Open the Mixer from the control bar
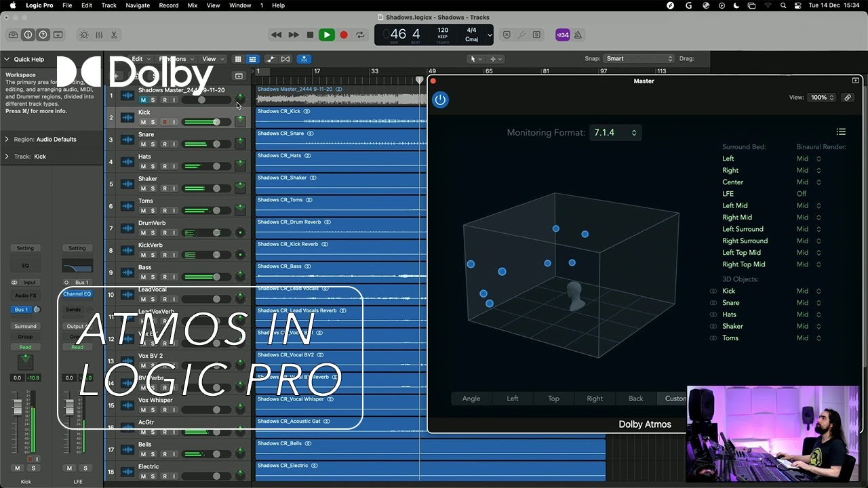This screenshot has height=488, width=868. (x=99, y=35)
